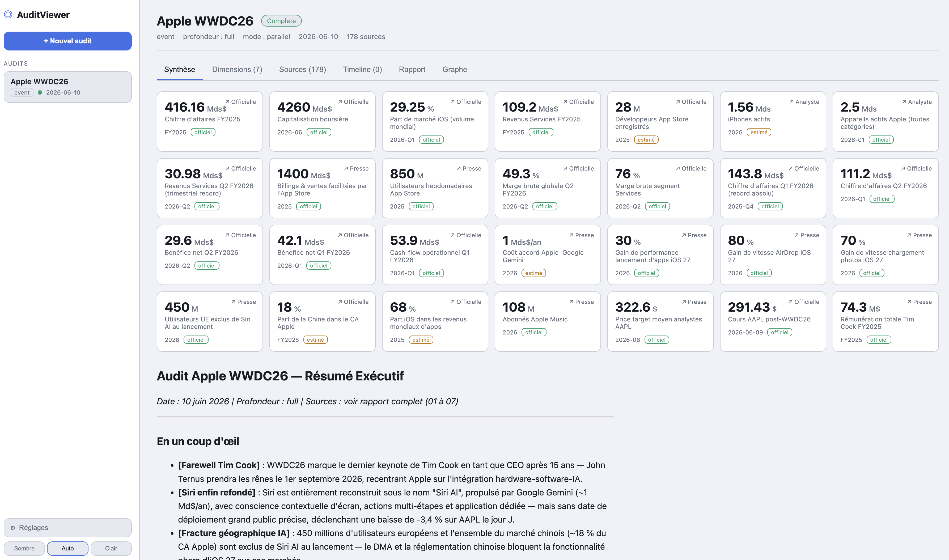Open the Graphe tab
The image size is (949, 560).
(x=454, y=69)
